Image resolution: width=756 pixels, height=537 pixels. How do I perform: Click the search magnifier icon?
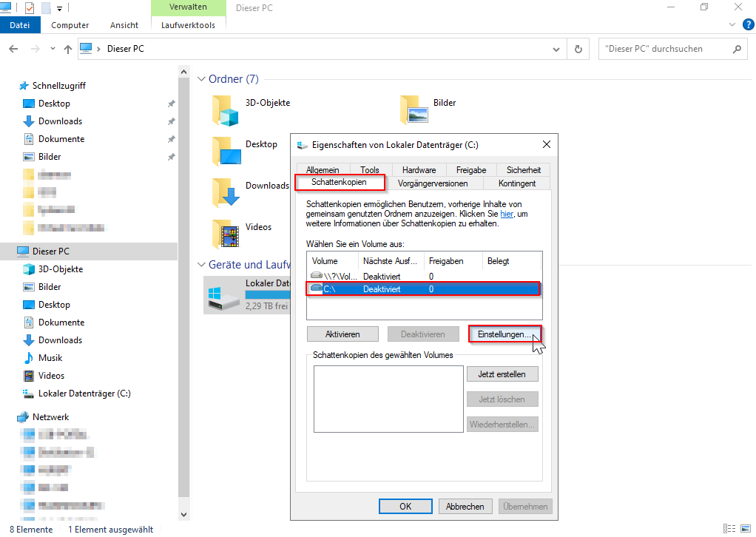[736, 49]
